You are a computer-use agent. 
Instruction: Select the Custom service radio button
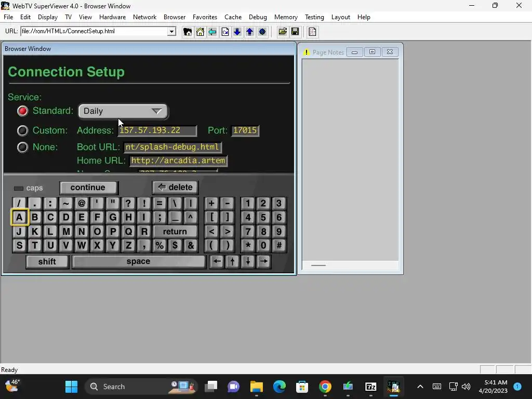tap(22, 130)
